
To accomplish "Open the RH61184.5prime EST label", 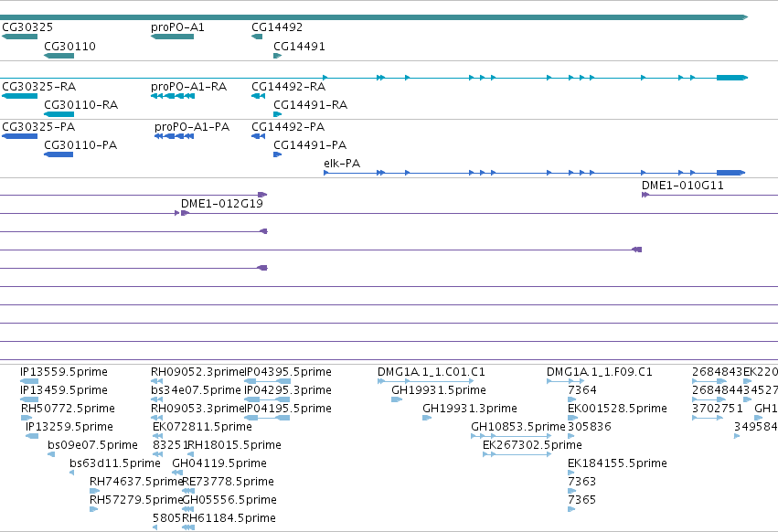I will [x=229, y=518].
